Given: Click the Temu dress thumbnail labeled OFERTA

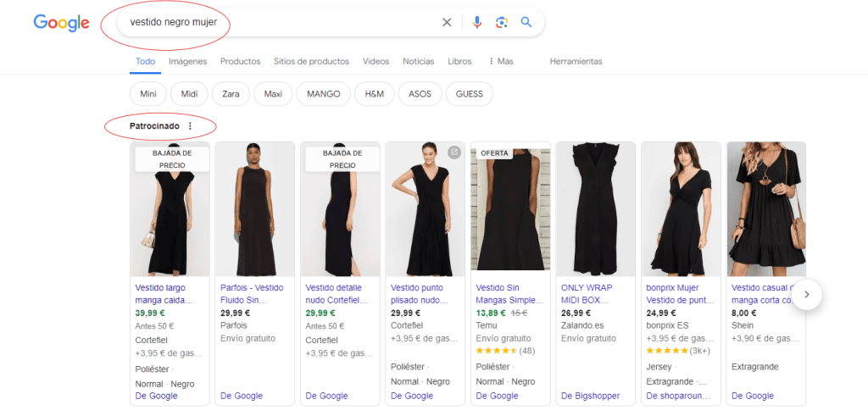Looking at the screenshot, I should 511,209.
